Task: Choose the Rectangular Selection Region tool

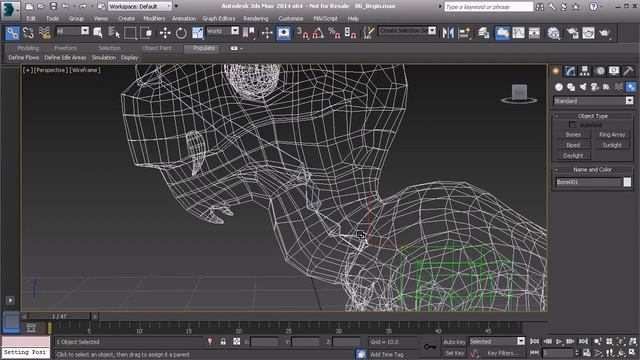Action: click(130, 33)
